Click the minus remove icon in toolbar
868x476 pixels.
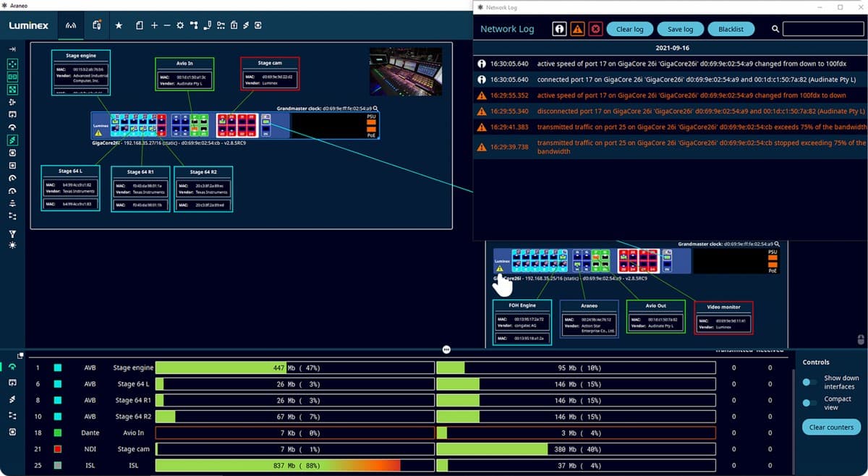(x=167, y=25)
